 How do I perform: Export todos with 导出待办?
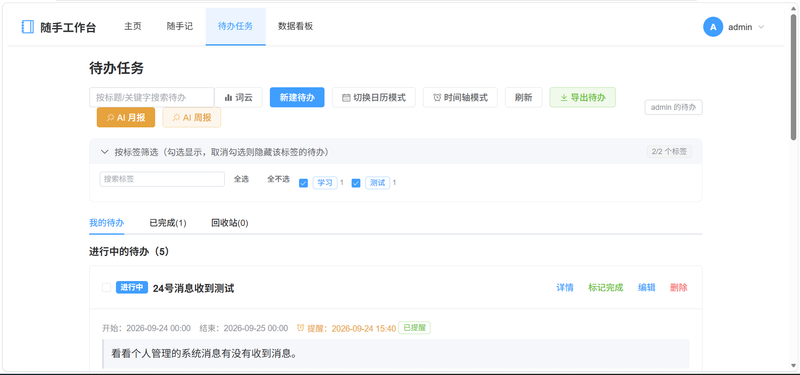point(583,97)
